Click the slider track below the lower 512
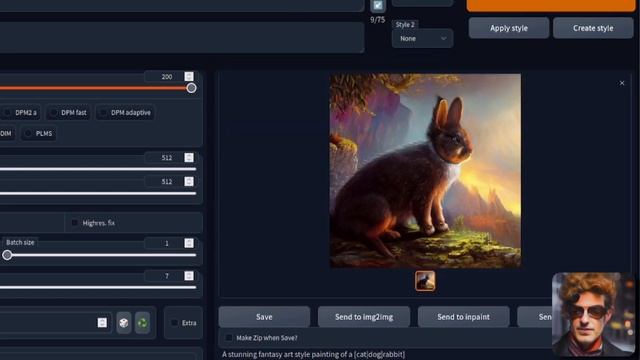Viewport: 640px width, 360px height. (x=98, y=193)
